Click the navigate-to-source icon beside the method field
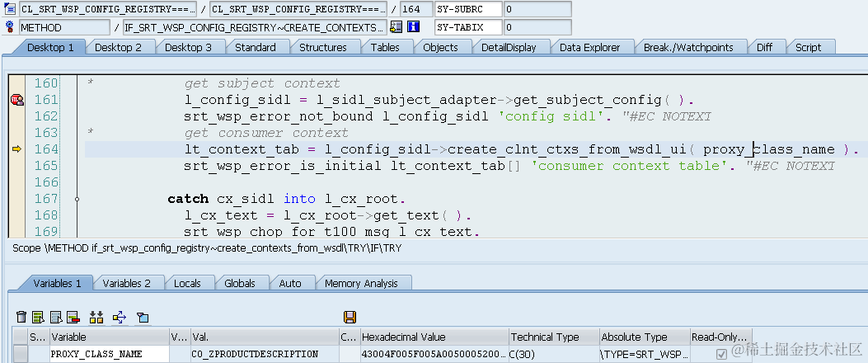 point(396,26)
